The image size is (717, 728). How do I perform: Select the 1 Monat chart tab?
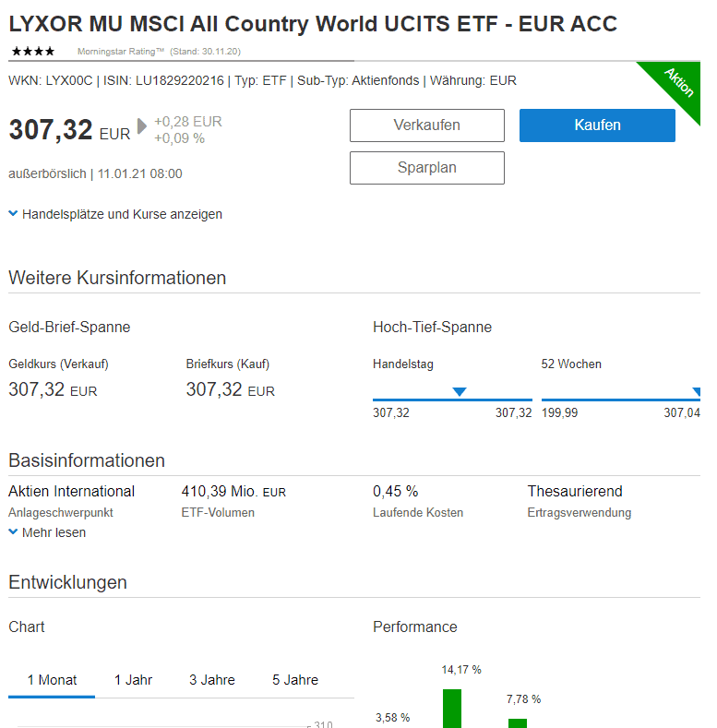click(x=52, y=680)
